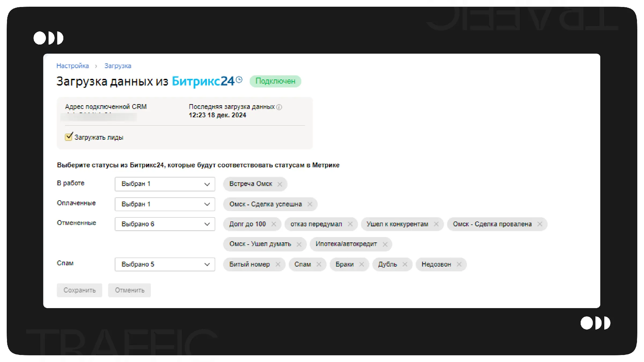Click the clock icon beside the Битрикс24 title
Viewport: 644px width, 362px height.
click(x=239, y=80)
